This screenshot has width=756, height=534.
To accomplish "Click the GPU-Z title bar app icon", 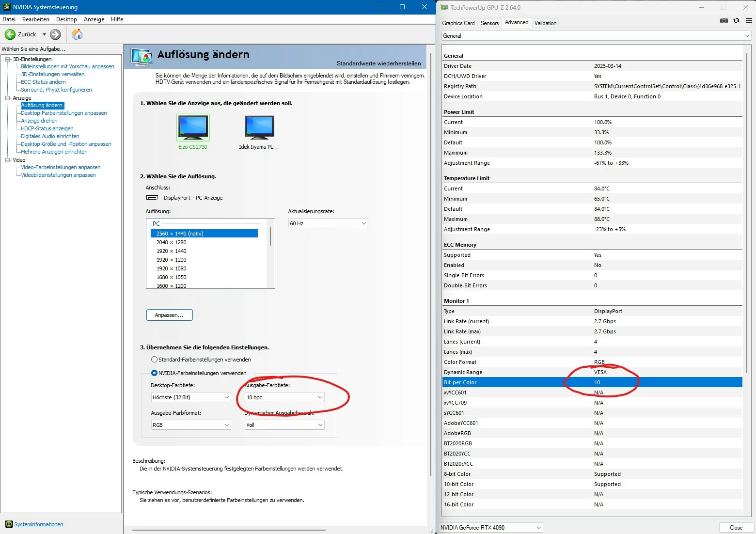I will (444, 7).
